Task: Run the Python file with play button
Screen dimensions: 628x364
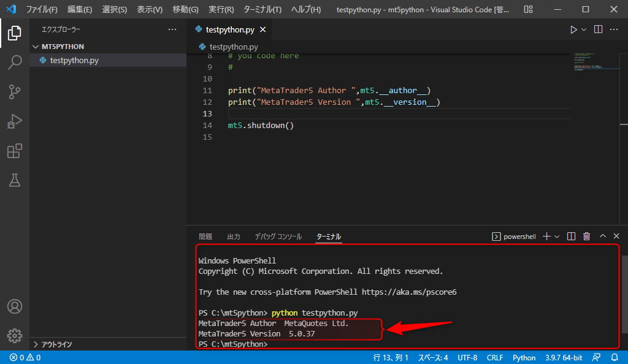Action: point(573,29)
